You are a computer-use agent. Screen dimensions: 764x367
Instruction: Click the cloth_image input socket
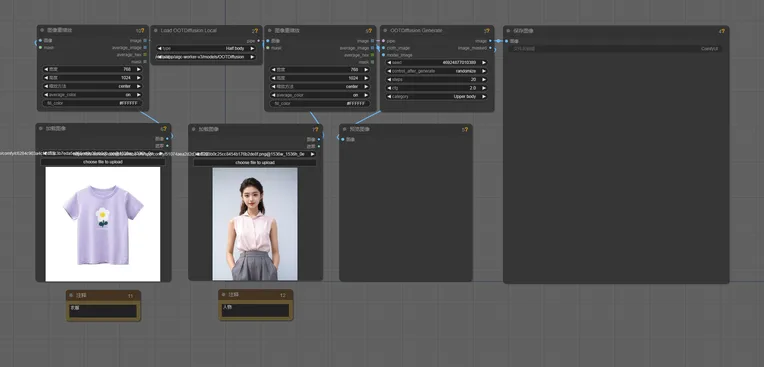pyautogui.click(x=383, y=48)
